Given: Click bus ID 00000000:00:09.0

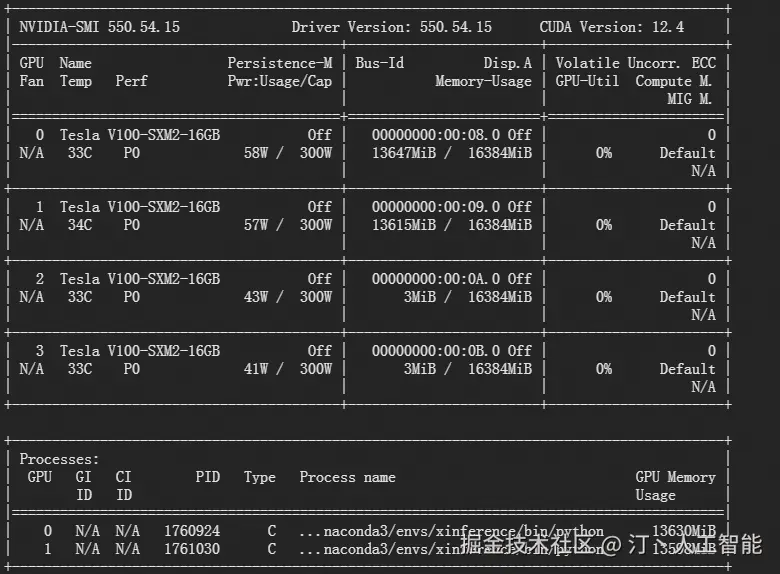Looking at the screenshot, I should tap(436, 207).
